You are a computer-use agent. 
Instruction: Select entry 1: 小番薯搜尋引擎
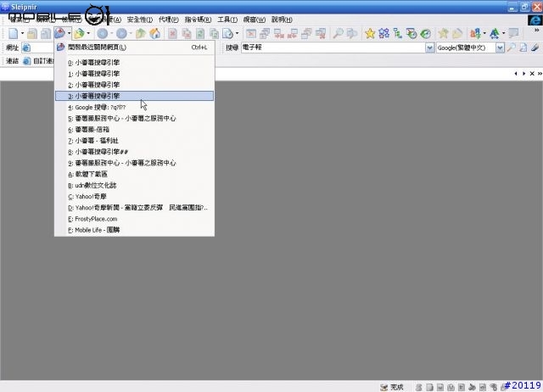tap(134, 74)
